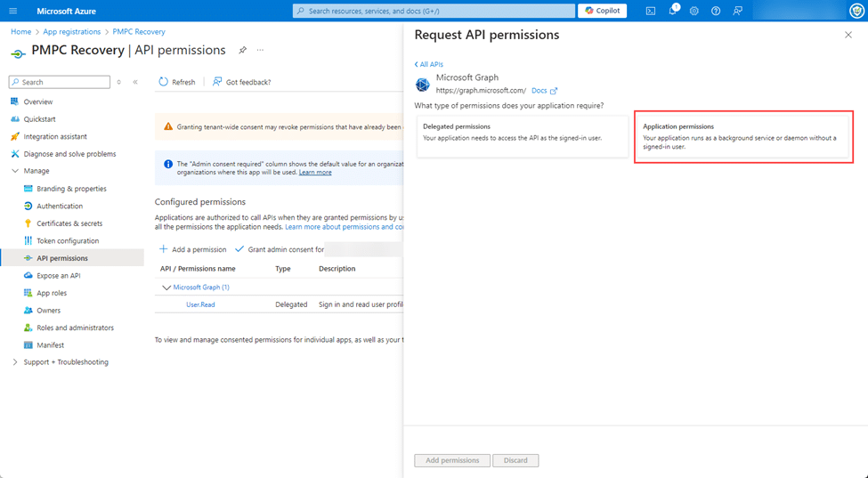Close the Request API permissions panel
The image size is (868, 478).
848,36
